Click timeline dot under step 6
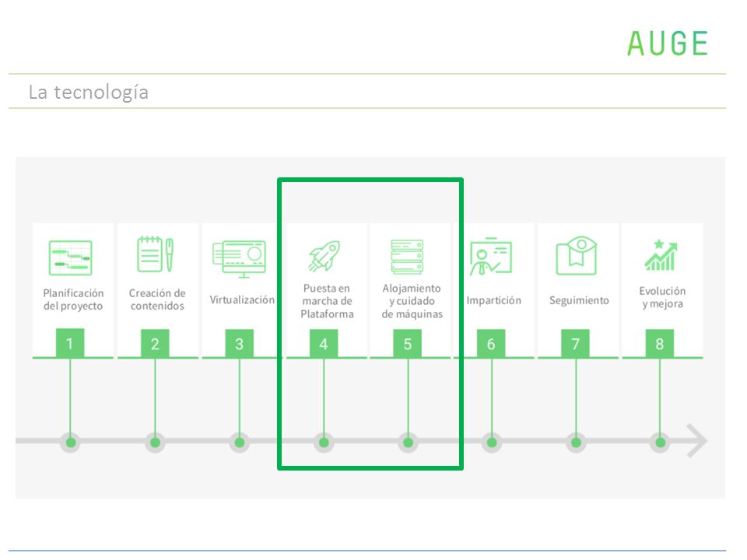747x560 pixels. coord(492,443)
